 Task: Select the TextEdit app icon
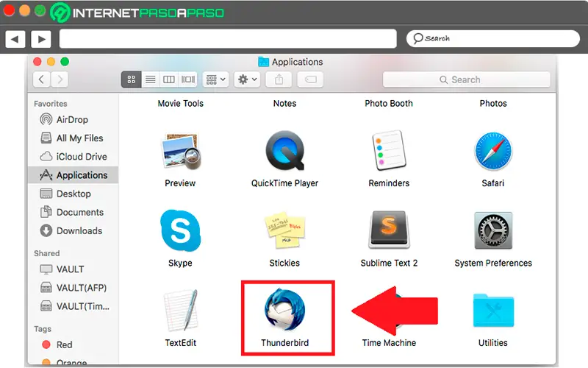pyautogui.click(x=181, y=310)
